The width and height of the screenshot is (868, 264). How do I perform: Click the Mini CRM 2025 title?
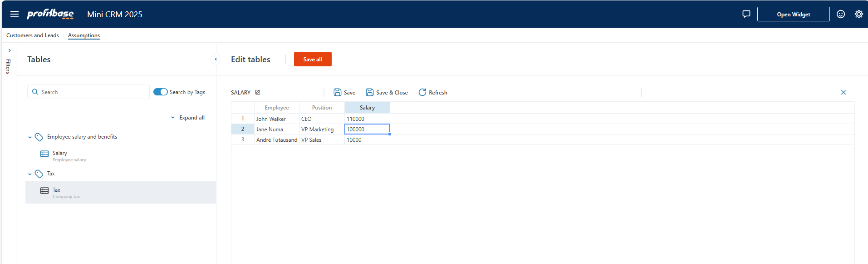[x=115, y=14]
